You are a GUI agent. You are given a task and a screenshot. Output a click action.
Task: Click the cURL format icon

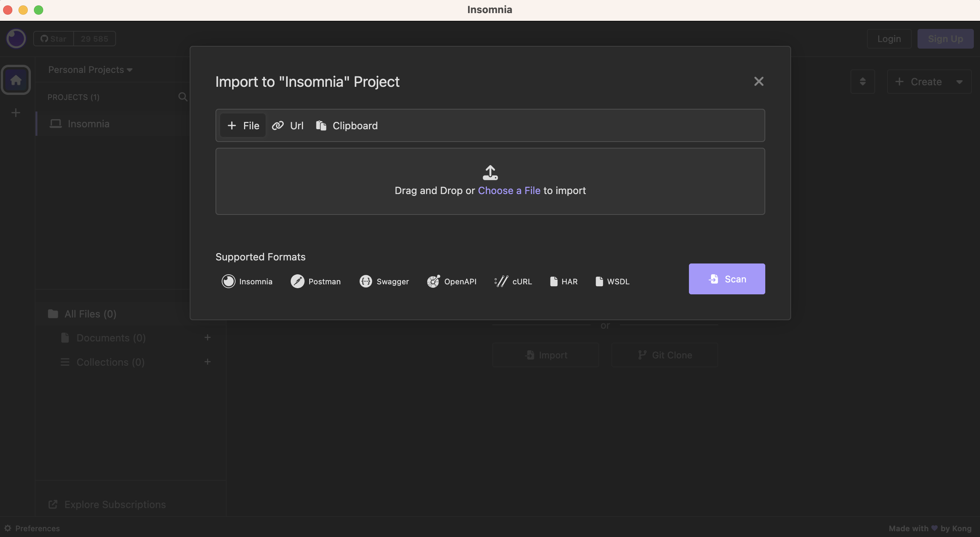coord(501,281)
